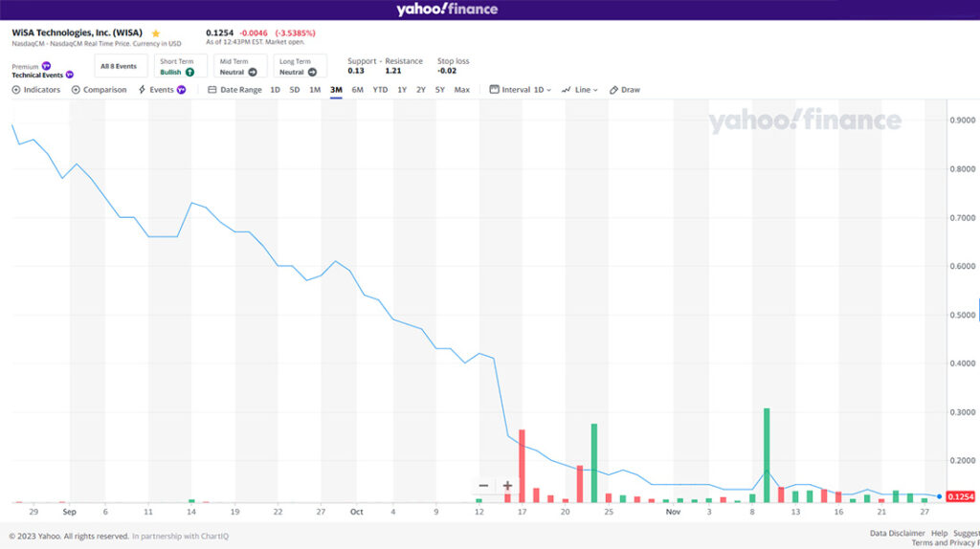The height and width of the screenshot is (549, 980).
Task: Click the WiSA Technologies, Inc. (WISA) title
Action: coord(77,33)
